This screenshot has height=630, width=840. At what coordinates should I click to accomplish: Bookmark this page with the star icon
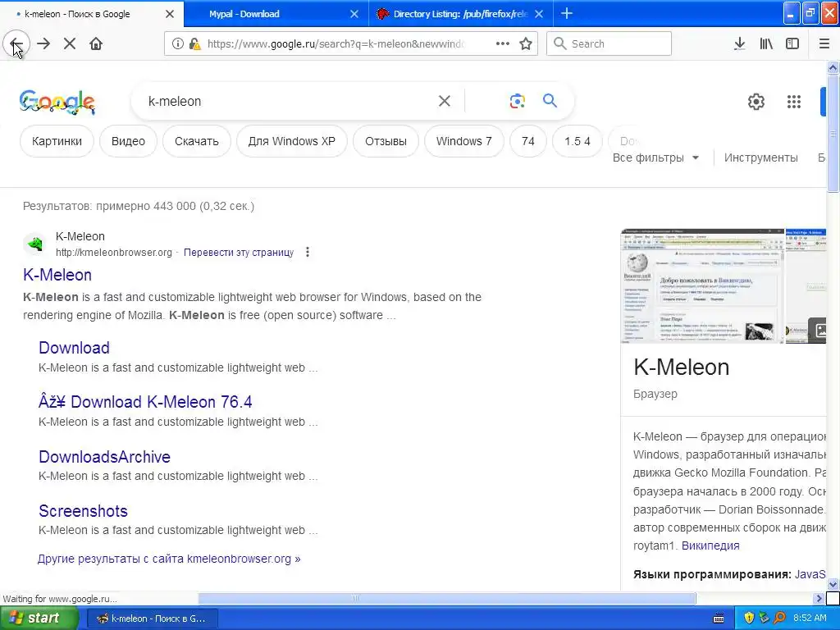[526, 44]
